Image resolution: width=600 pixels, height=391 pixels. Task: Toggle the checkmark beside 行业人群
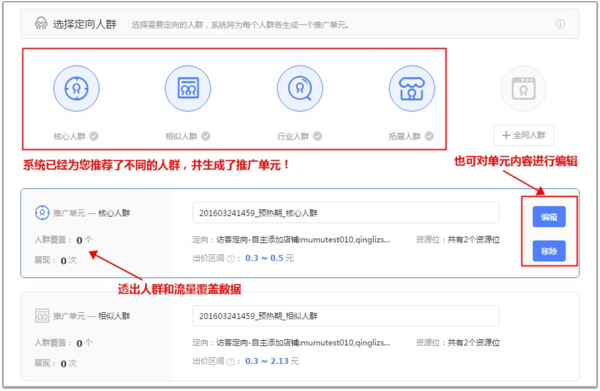point(318,136)
